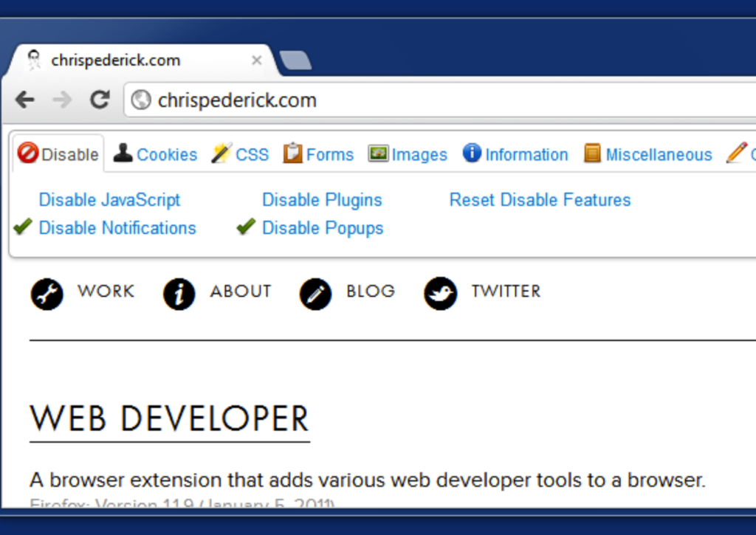The height and width of the screenshot is (535, 756).
Task: Click the chrispederick.com tab title
Action: click(x=116, y=61)
